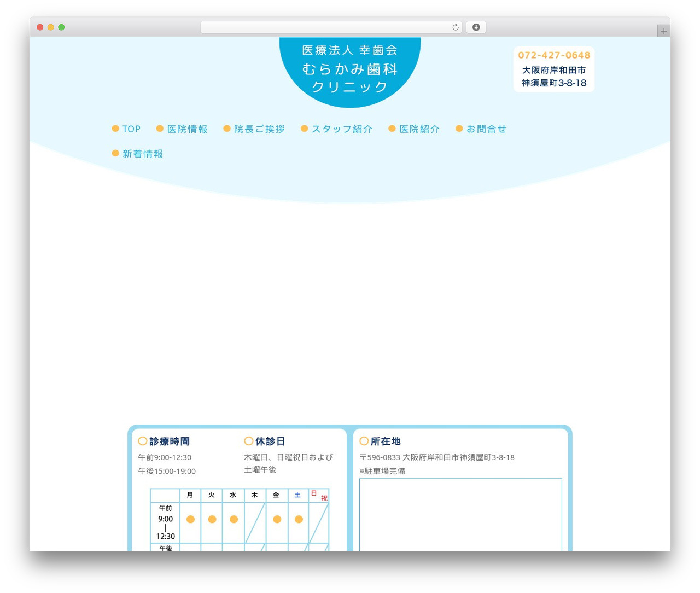Click the 水 column header in schedule

(x=233, y=495)
